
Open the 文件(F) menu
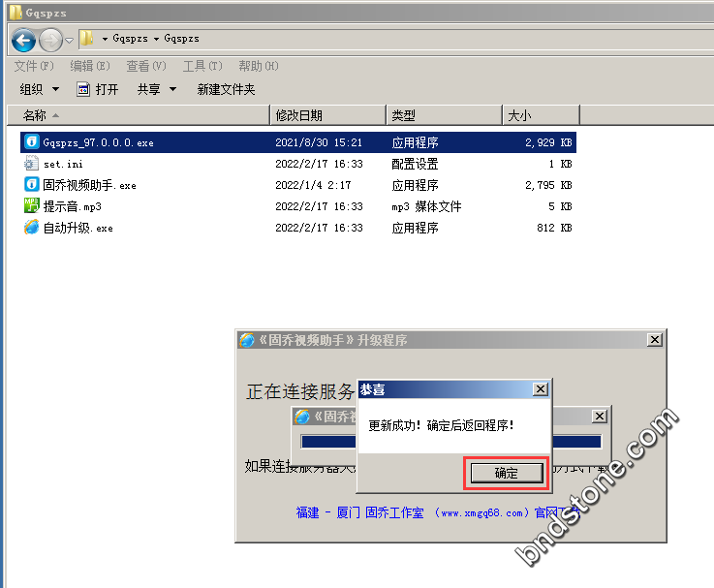[x=34, y=66]
